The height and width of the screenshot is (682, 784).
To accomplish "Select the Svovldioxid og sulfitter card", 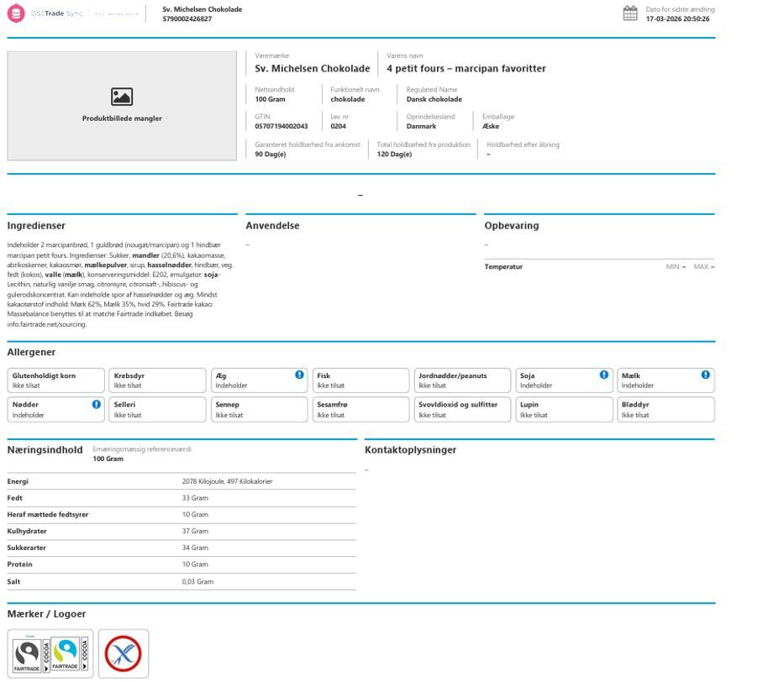I will (x=462, y=410).
